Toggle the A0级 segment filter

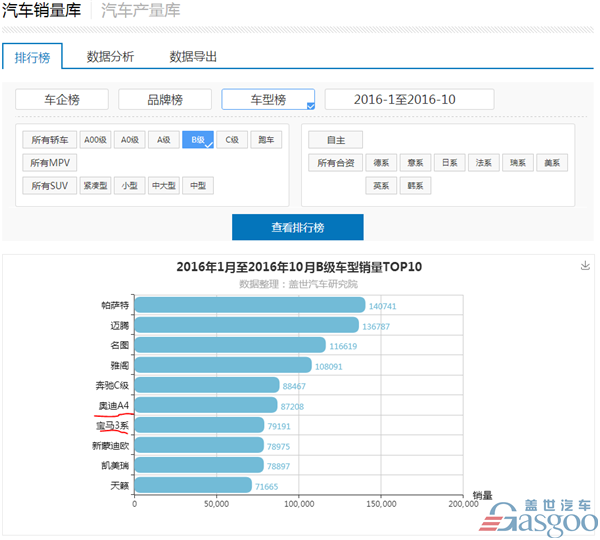tap(130, 140)
